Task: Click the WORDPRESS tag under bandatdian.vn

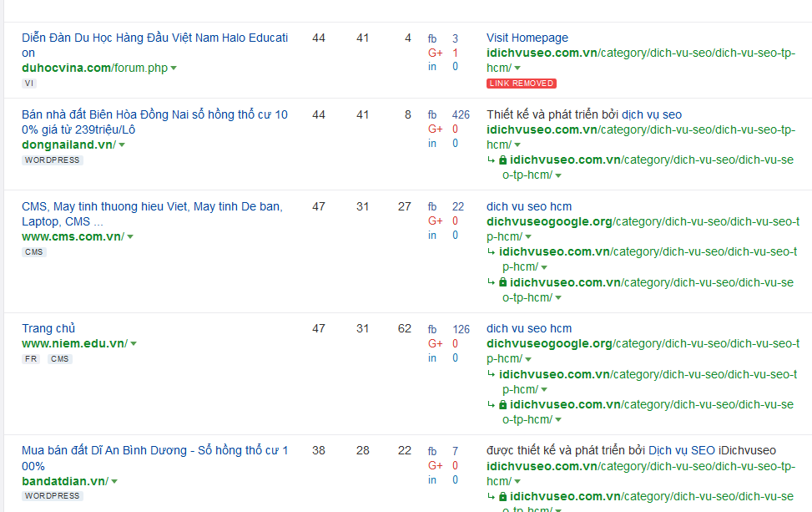Action: pos(53,496)
